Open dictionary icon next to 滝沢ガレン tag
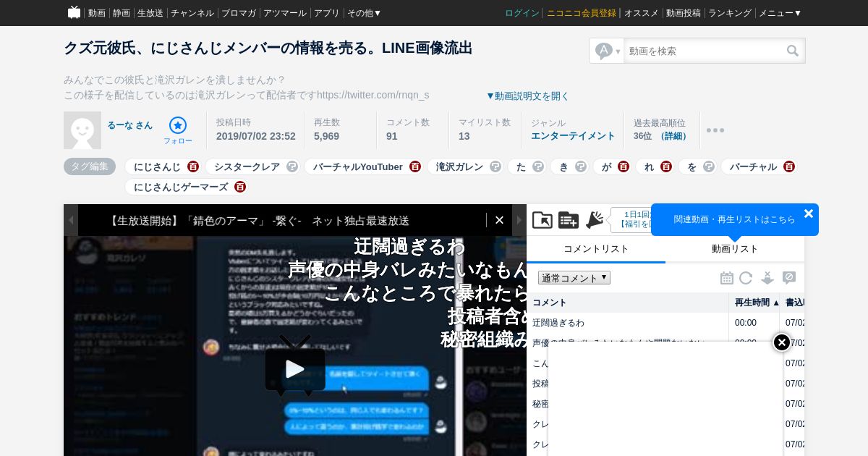 pos(495,166)
